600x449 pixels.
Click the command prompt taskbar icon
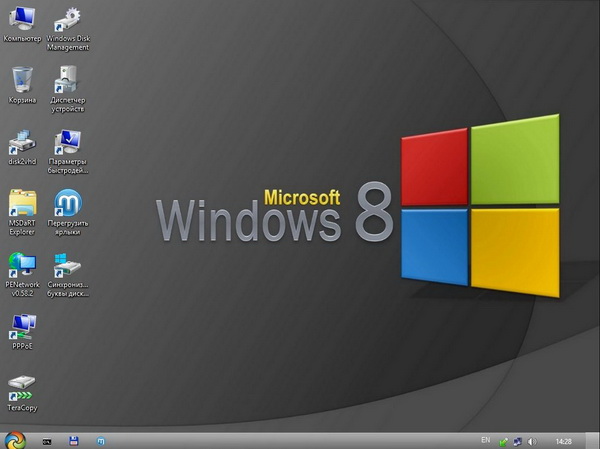(x=46, y=440)
